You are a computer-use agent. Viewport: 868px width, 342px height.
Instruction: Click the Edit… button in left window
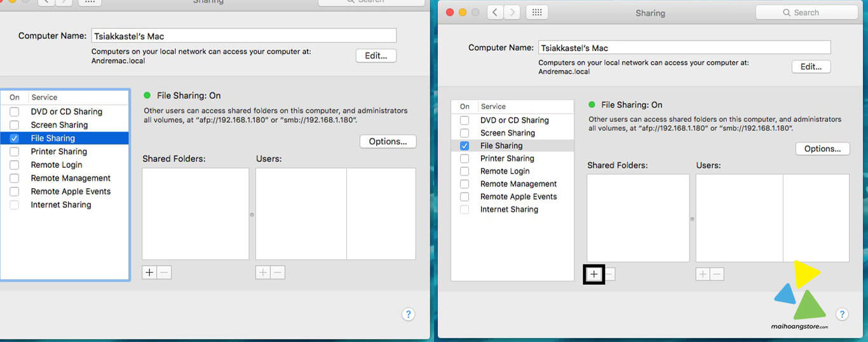(376, 56)
